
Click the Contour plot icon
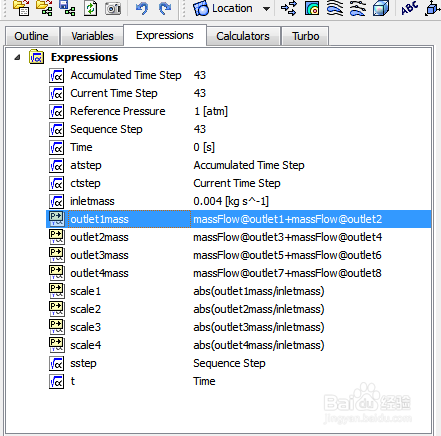312,8
